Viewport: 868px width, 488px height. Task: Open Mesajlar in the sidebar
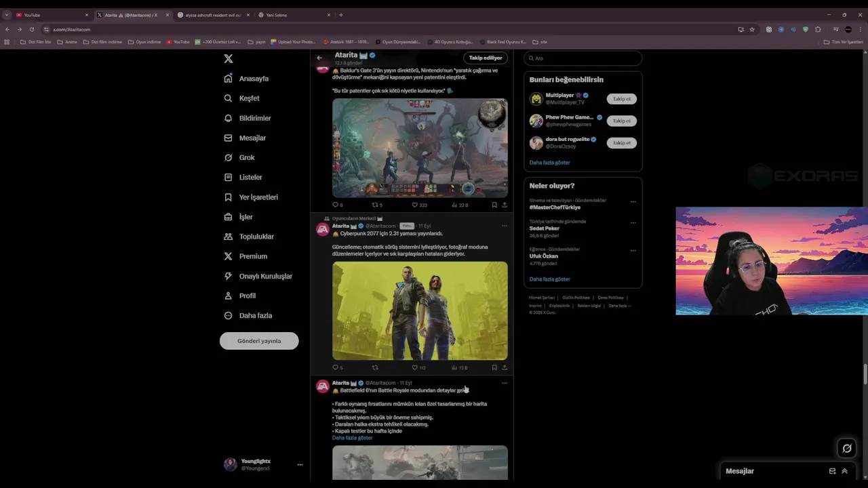[245, 138]
